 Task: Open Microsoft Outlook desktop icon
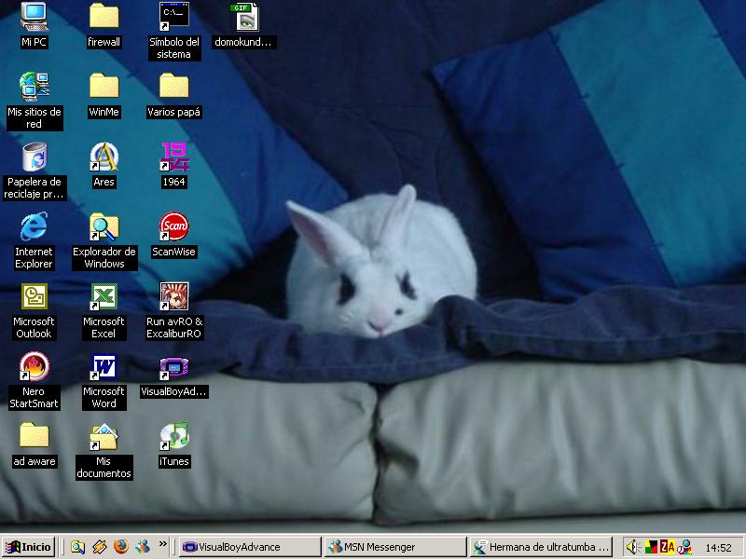34,296
